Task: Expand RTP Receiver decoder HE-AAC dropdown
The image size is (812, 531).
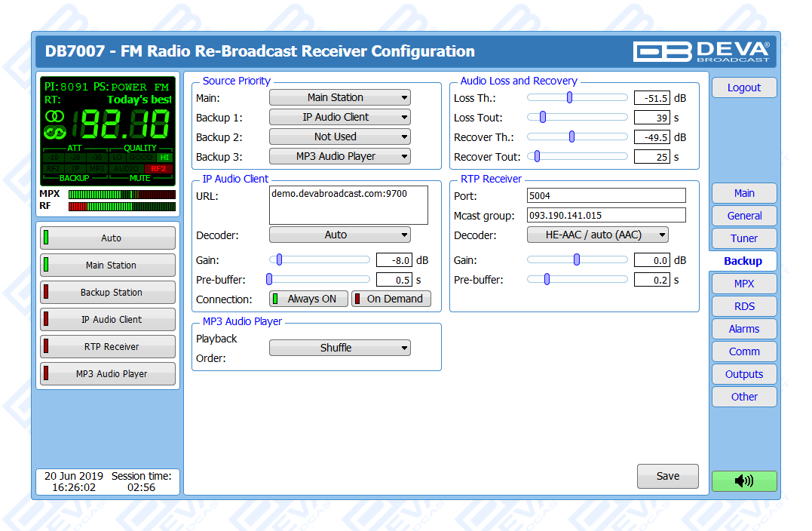Action: (597, 235)
